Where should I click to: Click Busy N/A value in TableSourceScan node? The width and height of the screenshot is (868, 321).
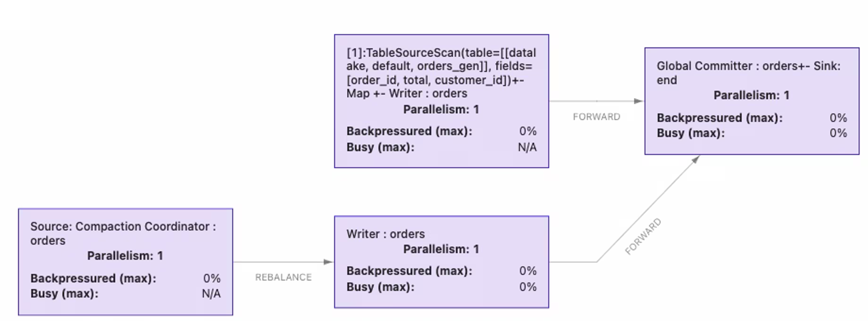527,147
